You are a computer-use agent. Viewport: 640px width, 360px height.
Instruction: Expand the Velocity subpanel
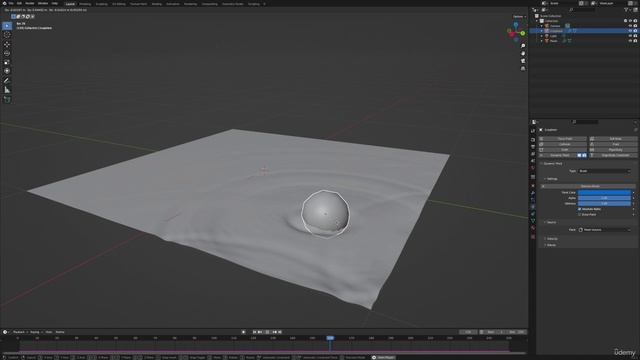point(545,239)
